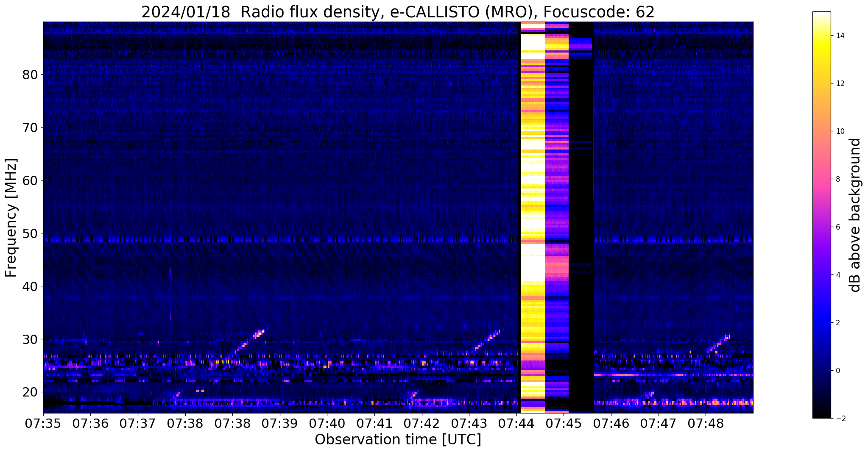The width and height of the screenshot is (868, 452).
Task: Click the colorbar tick label 14
Action: click(x=840, y=36)
